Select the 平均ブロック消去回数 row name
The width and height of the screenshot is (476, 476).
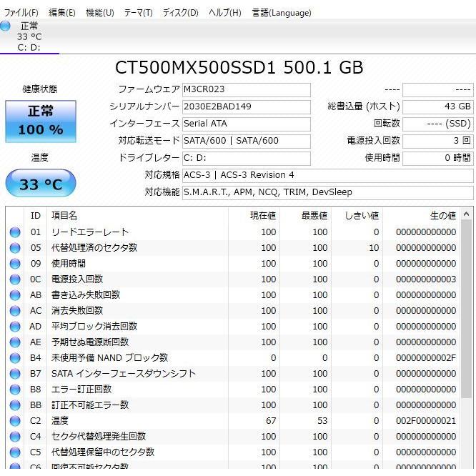coord(94,327)
